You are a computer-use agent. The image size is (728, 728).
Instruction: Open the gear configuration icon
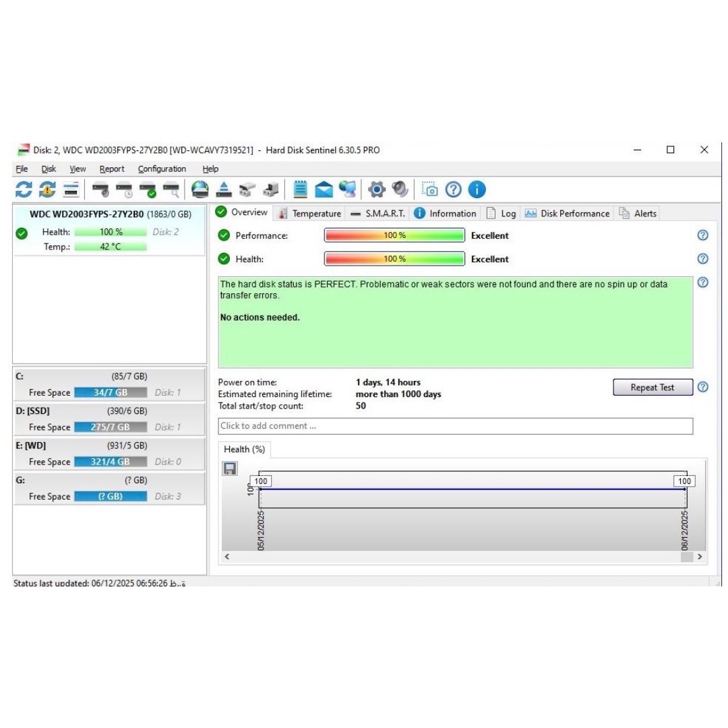coord(377,189)
